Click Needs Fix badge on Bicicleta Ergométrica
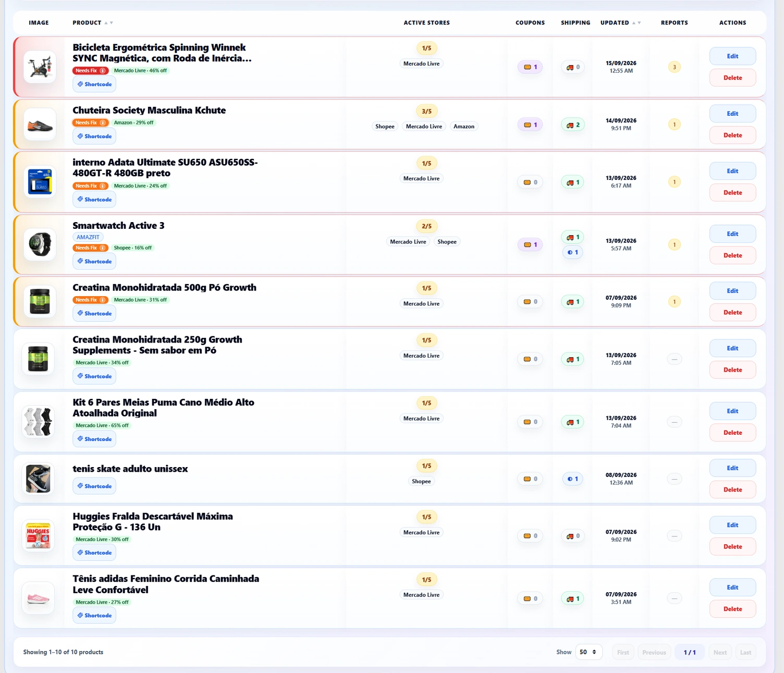This screenshot has height=673, width=784. point(90,71)
